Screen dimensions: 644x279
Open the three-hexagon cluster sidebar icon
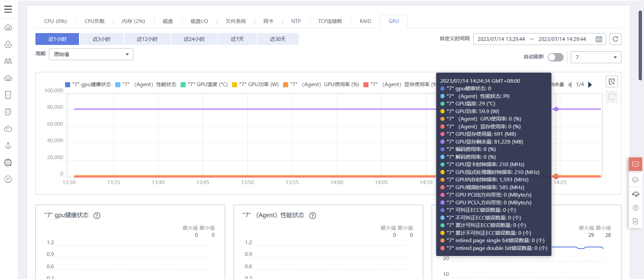pos(8,44)
